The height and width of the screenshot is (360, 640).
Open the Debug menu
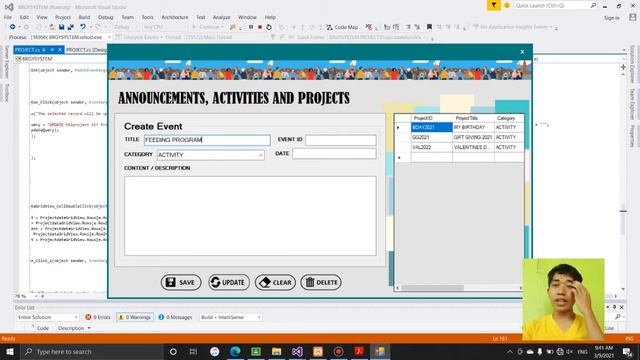[x=105, y=17]
